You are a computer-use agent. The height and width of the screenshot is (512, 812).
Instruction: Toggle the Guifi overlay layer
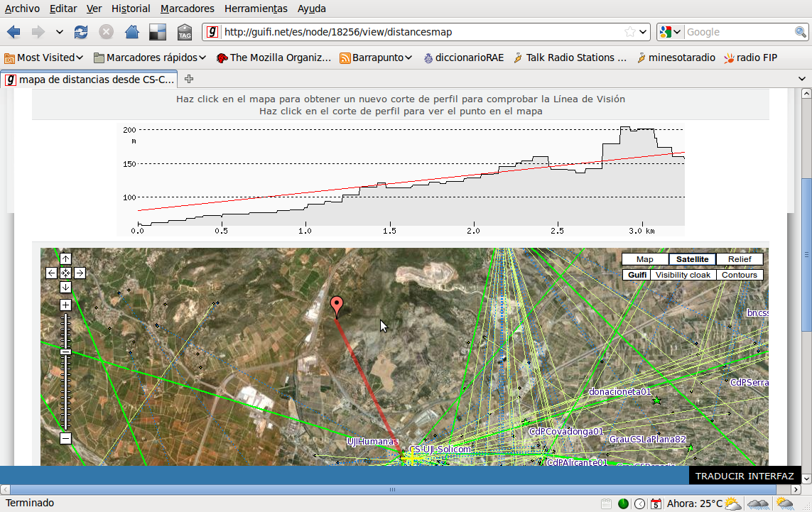637,275
